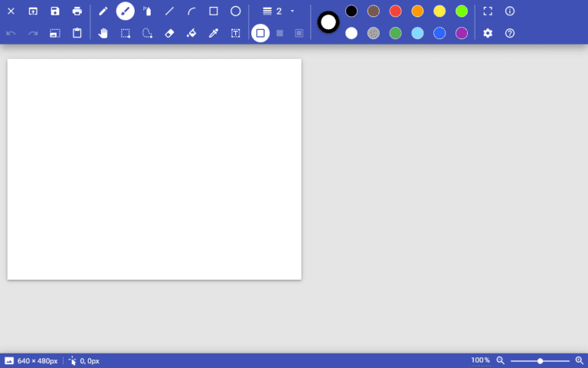The width and height of the screenshot is (588, 368).
Task: Open the settings gear
Action: point(488,34)
